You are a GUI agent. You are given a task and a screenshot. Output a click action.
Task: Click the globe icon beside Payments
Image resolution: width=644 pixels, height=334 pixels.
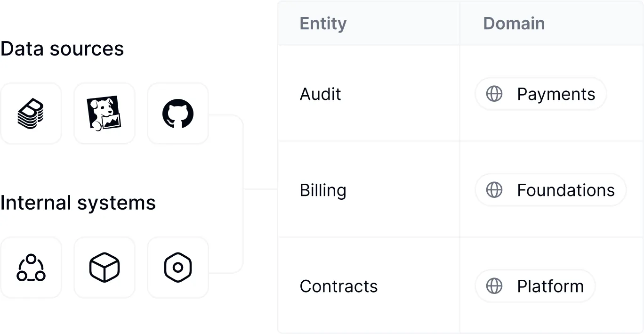tap(494, 94)
